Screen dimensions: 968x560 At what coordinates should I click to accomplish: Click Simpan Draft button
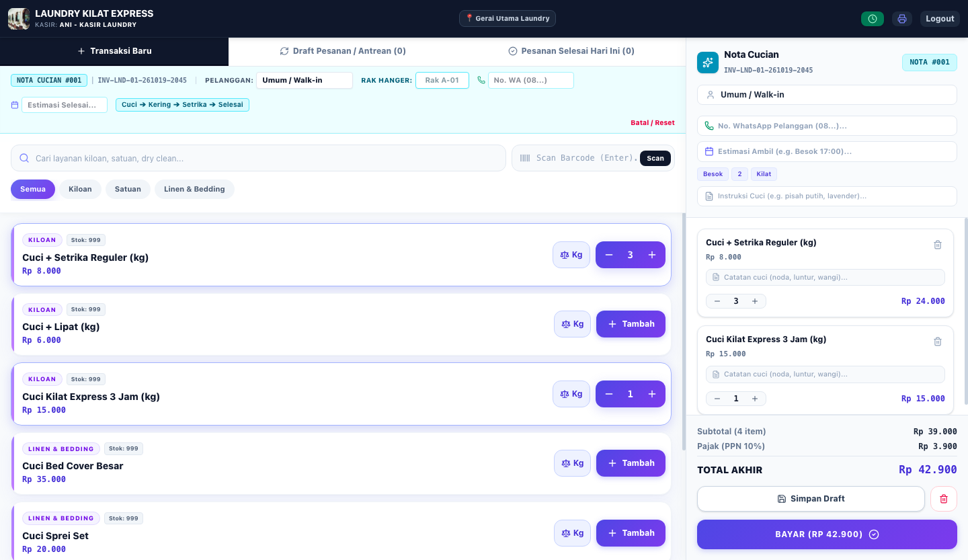811,499
